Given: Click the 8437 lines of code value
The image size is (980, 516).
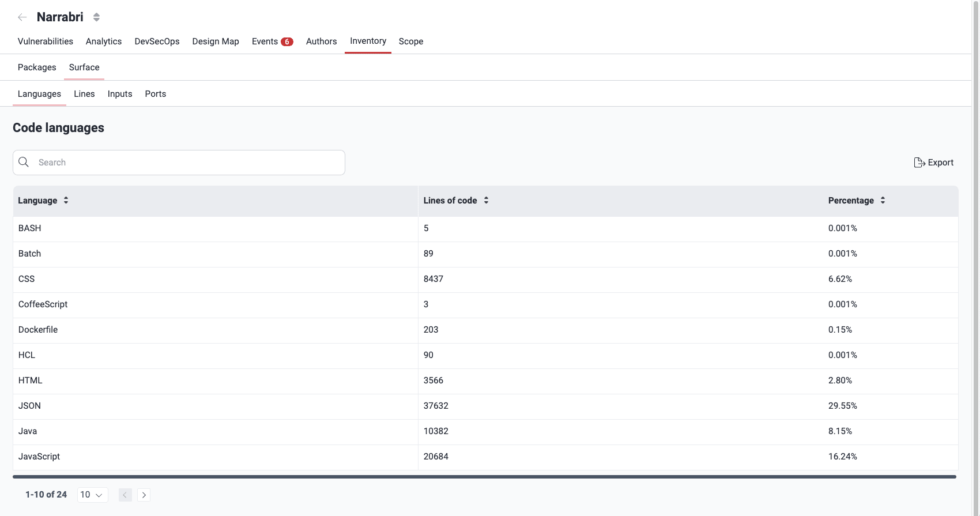Looking at the screenshot, I should click(x=434, y=279).
